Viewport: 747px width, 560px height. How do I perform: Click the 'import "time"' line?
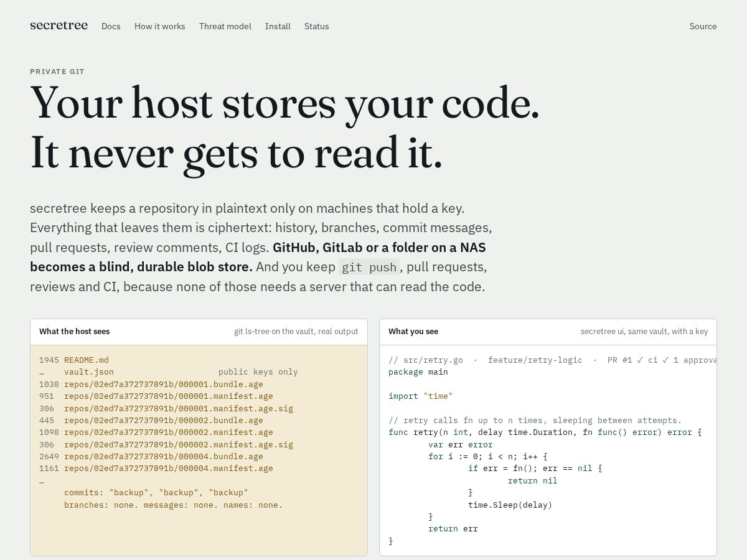coord(421,396)
